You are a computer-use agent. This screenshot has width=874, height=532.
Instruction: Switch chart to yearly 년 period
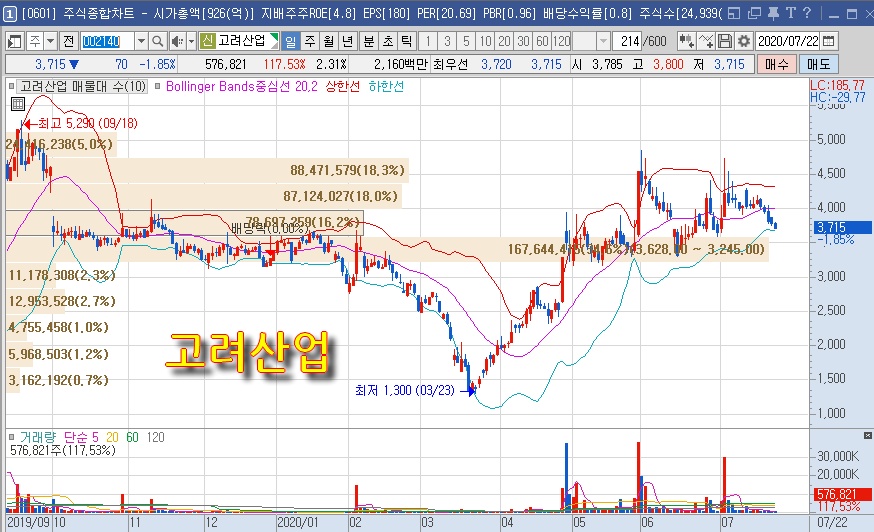click(x=348, y=41)
